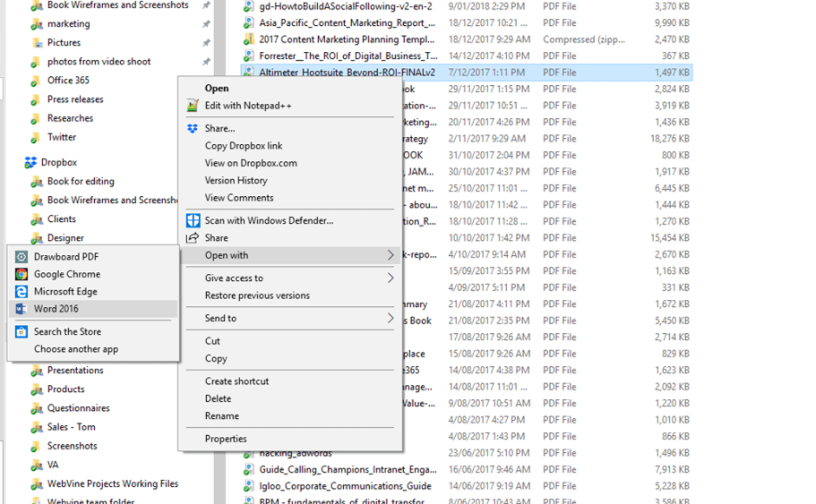Open Book for editing folder in tree
Viewport: 816px width, 504px height.
[x=81, y=181]
